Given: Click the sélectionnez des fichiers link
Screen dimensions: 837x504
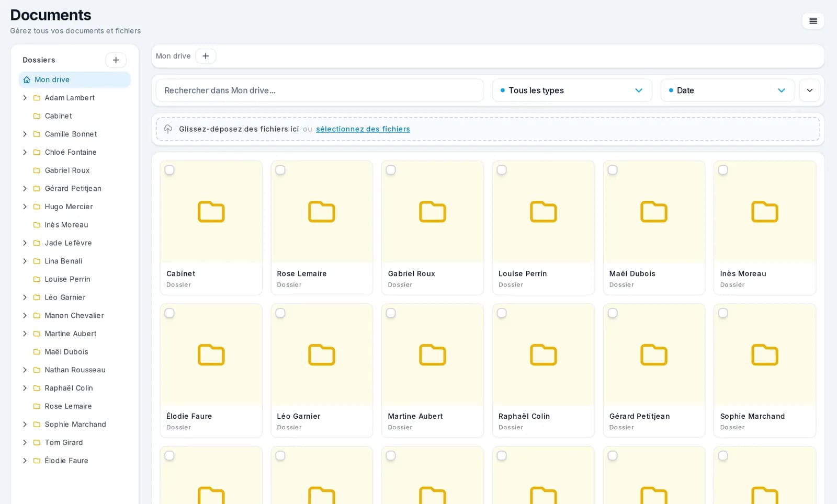Looking at the screenshot, I should 363,129.
